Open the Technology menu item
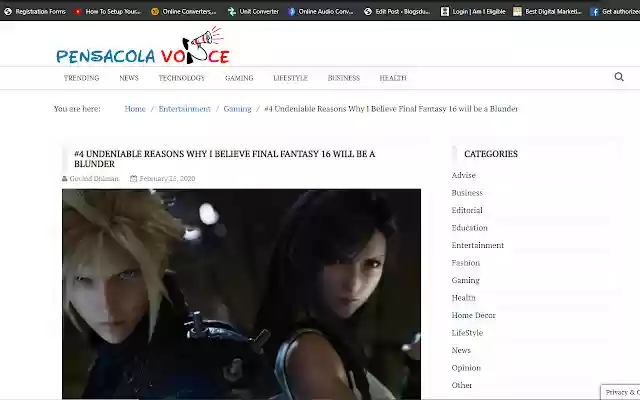Screen dimensions: 640x400 182,78
